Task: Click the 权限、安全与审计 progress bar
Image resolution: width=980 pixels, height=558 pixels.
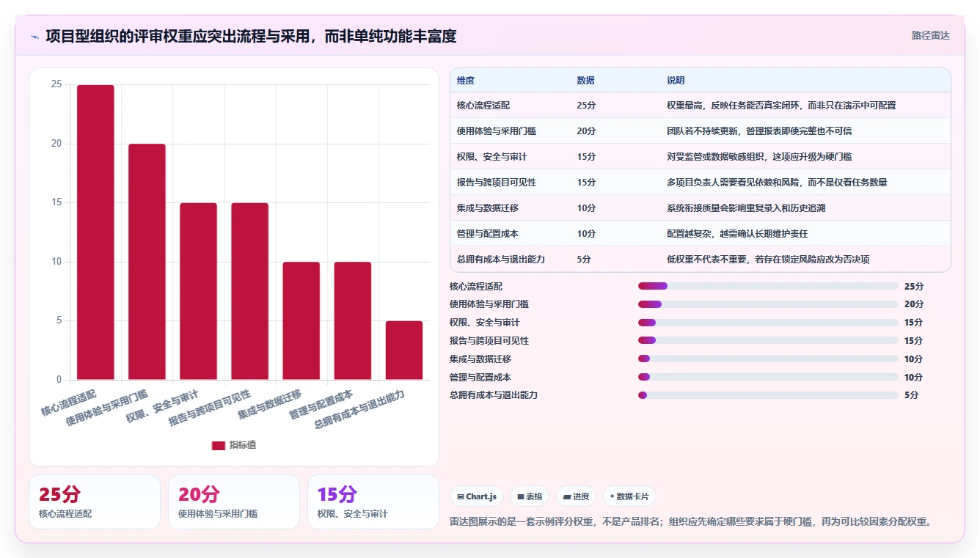Action: pos(768,323)
